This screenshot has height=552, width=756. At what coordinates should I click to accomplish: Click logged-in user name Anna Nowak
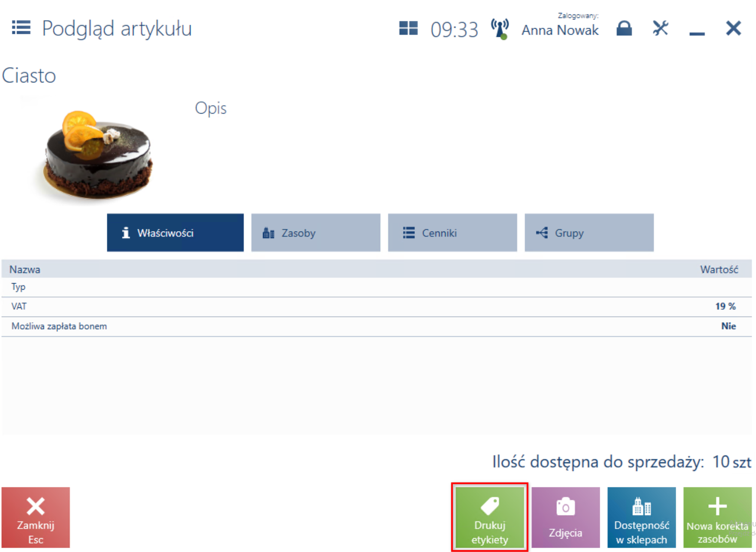tap(560, 30)
